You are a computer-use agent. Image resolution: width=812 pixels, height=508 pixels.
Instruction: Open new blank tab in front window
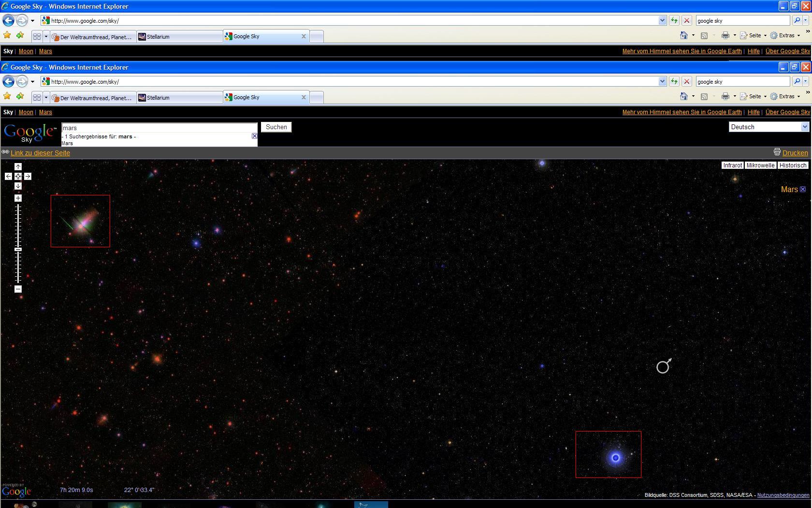pyautogui.click(x=316, y=98)
